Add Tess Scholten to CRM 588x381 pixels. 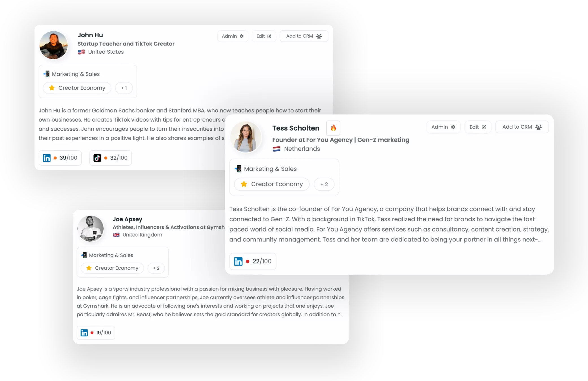coord(522,127)
